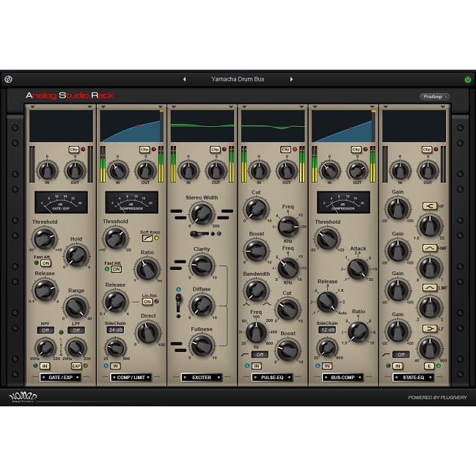Image resolution: width=476 pixels, height=476 pixels.
Task: Toggle the IN bypass button of Pulse-EQ
Action: (x=257, y=365)
